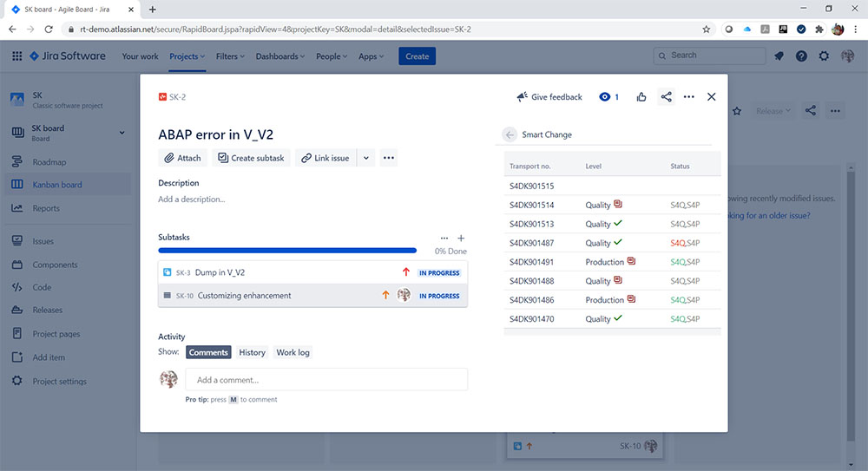The image size is (868, 471).
Task: Expand the People menu
Action: coord(332,56)
